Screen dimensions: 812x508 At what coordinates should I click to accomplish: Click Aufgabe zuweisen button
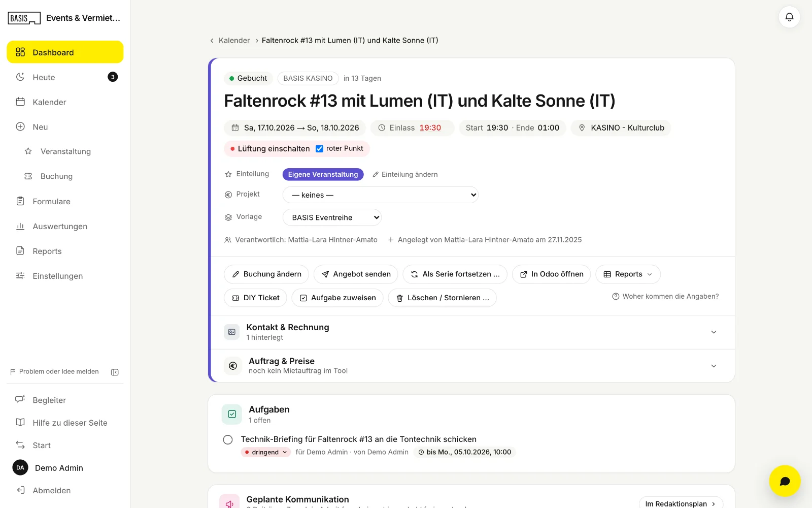(x=337, y=298)
